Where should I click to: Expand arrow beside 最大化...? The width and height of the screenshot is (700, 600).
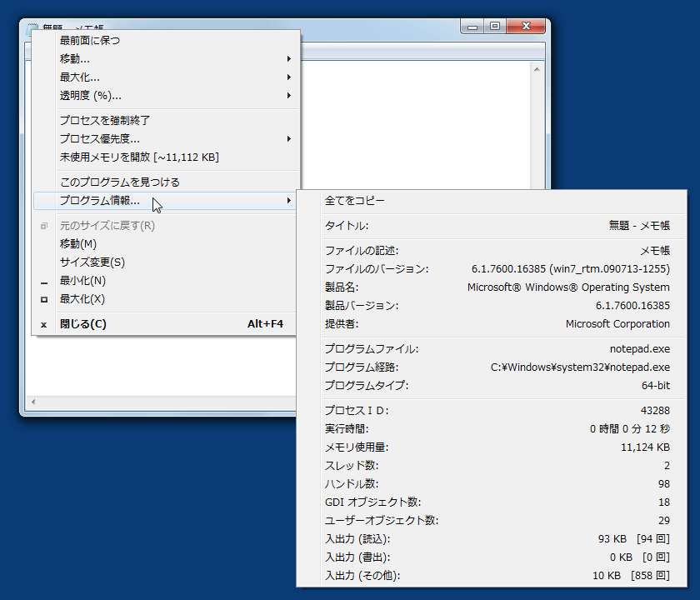tap(289, 77)
